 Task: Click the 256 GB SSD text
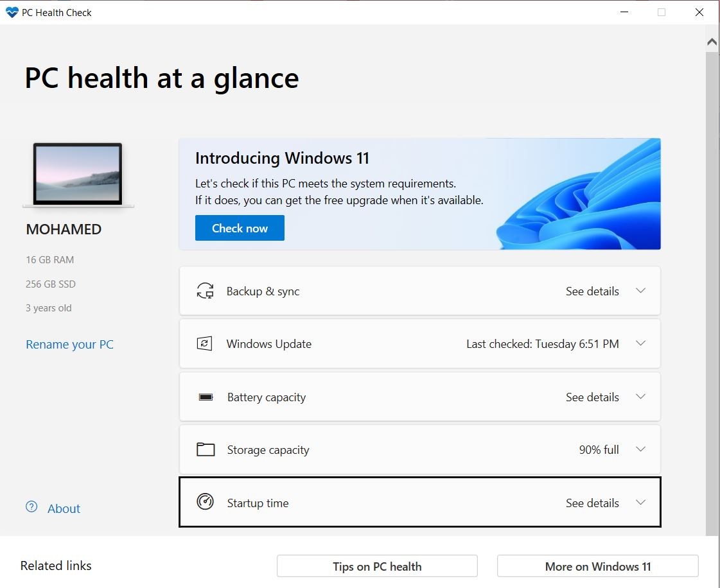point(51,284)
